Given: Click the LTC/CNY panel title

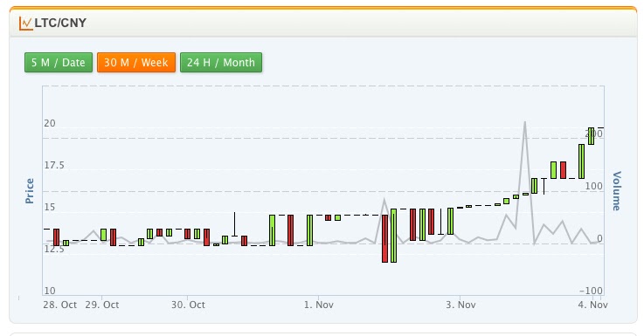Looking at the screenshot, I should 60,23.
